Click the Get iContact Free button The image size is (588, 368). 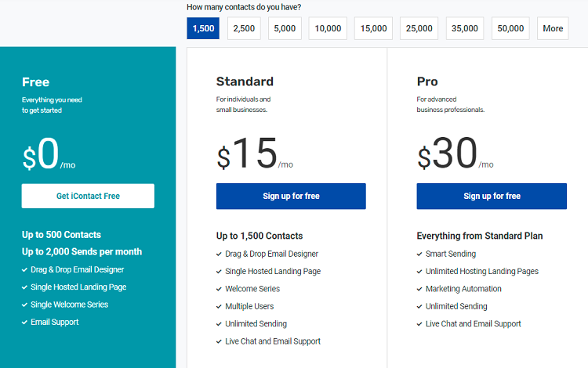[x=88, y=196]
